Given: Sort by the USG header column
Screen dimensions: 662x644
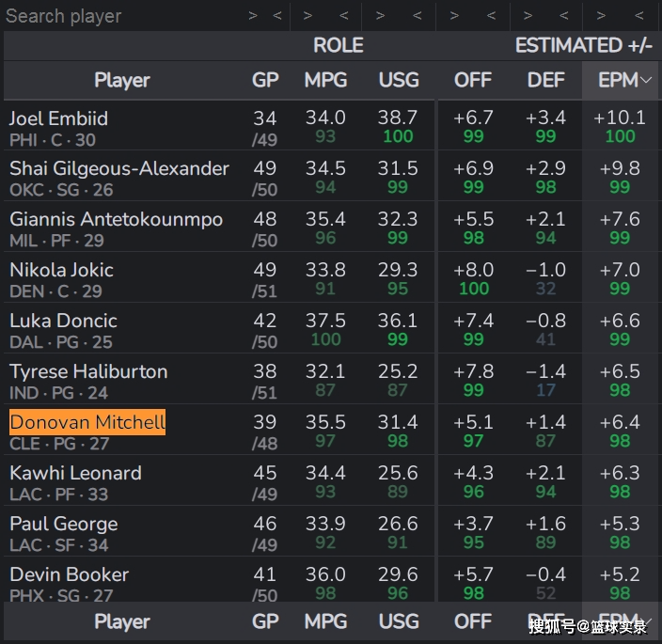Looking at the screenshot, I should [x=398, y=81].
